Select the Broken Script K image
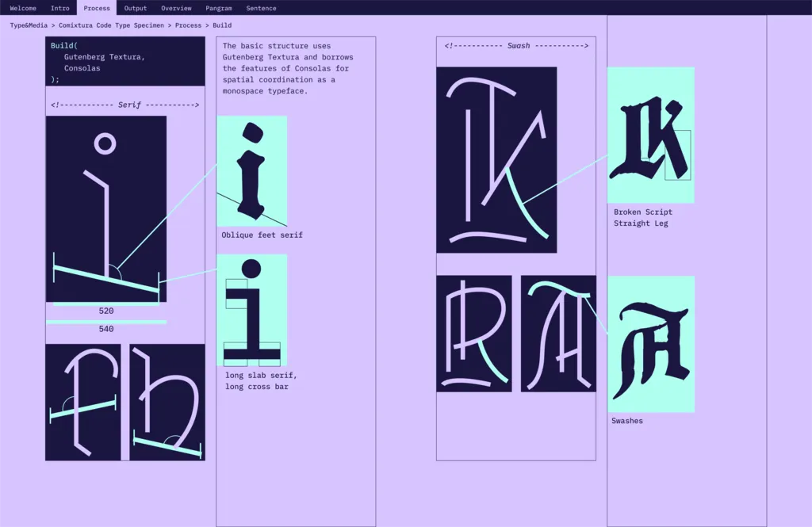The image size is (812, 527). point(650,135)
